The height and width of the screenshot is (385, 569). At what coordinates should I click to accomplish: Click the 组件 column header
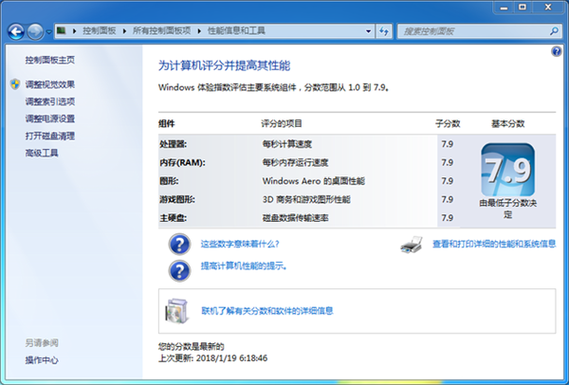[x=167, y=124]
